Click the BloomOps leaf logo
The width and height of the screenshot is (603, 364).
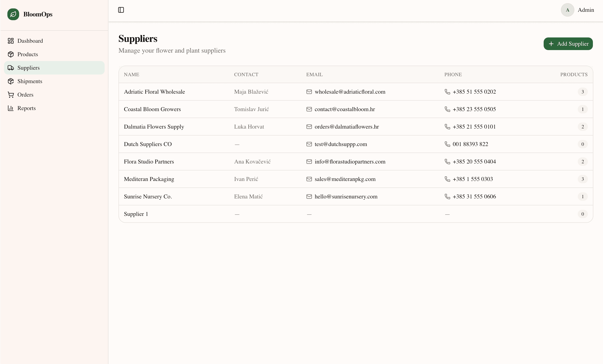tap(13, 14)
